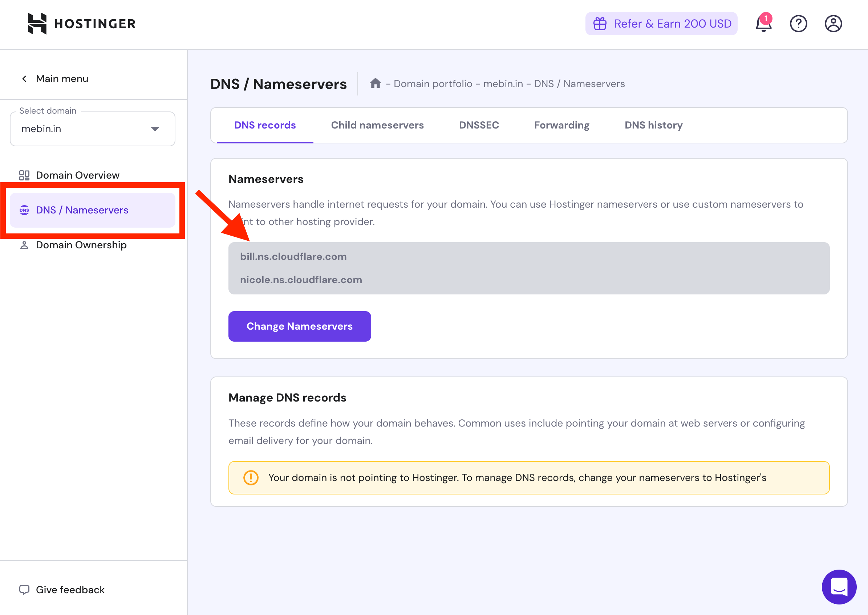Open the notifications bell
Viewport: 868px width, 615px height.
[x=763, y=24]
